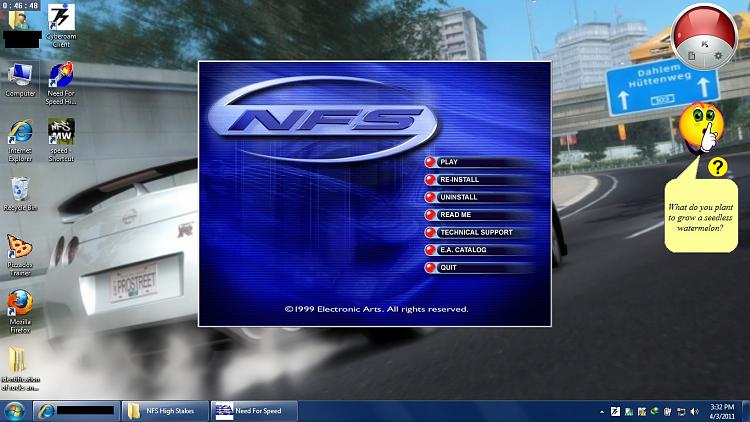
Task: Open Kaspersky gadget settings gear
Action: pos(718,56)
